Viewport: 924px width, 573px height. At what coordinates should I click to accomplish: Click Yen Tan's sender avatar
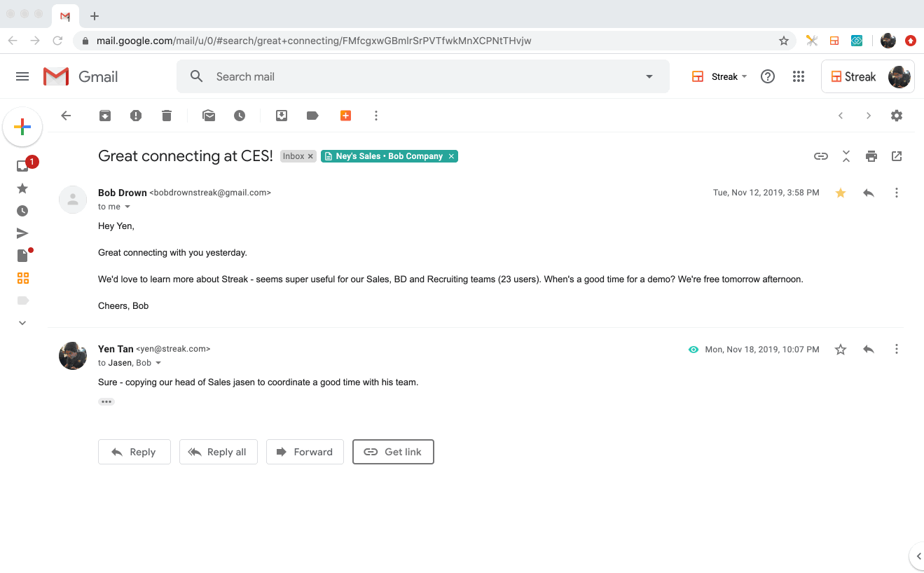point(73,356)
